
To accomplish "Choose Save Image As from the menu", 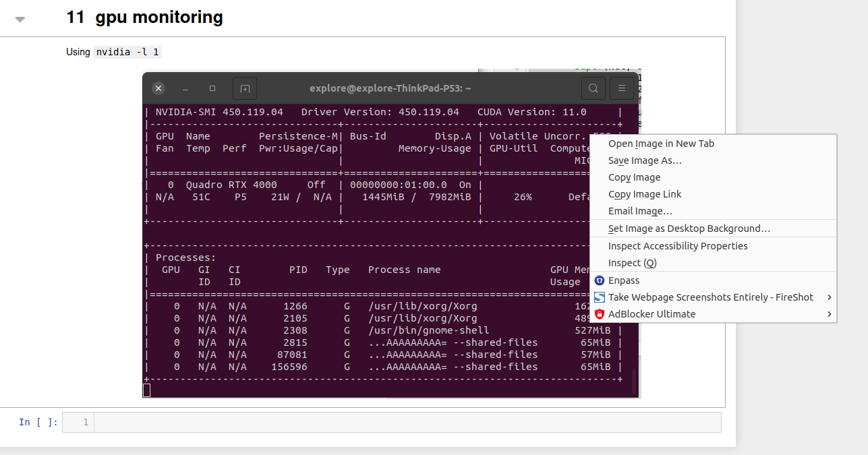I will [x=644, y=160].
